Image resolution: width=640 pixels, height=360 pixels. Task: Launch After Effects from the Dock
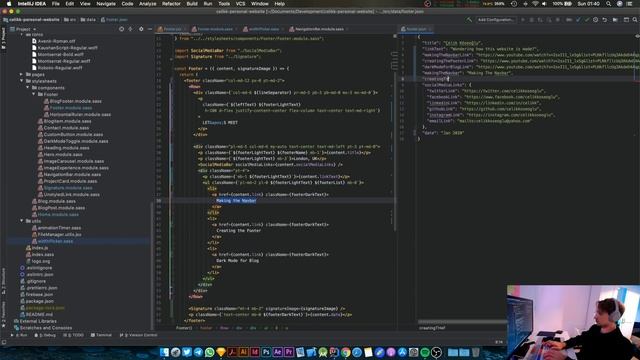tap(278, 352)
